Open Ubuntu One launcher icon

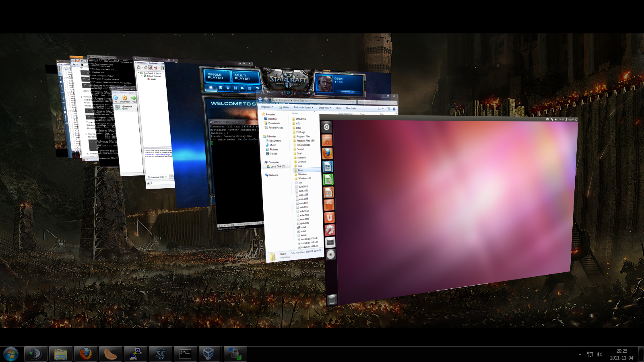329,217
